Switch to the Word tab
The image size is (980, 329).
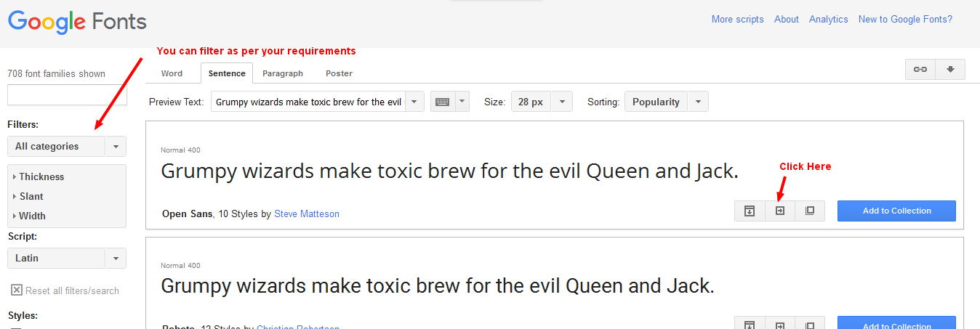coord(172,73)
